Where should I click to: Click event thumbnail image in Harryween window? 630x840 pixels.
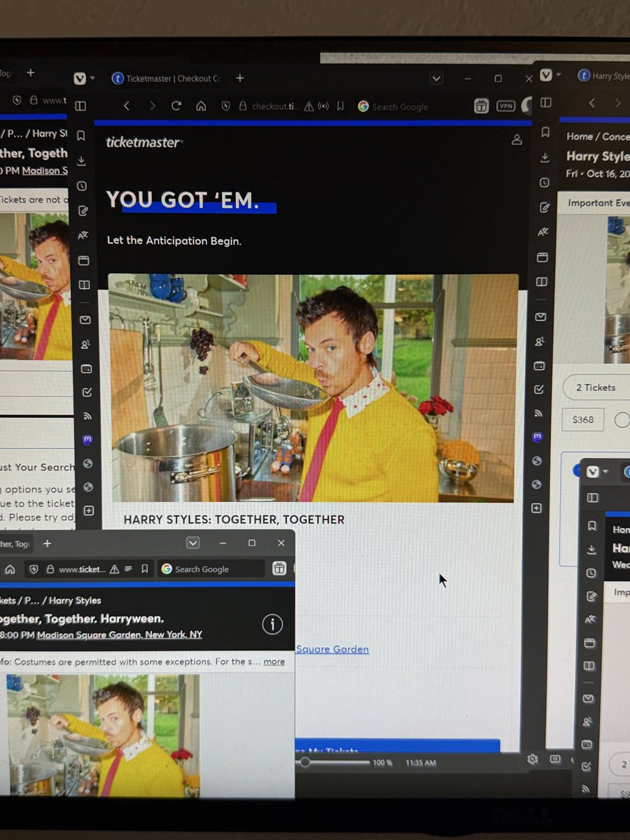pyautogui.click(x=102, y=735)
